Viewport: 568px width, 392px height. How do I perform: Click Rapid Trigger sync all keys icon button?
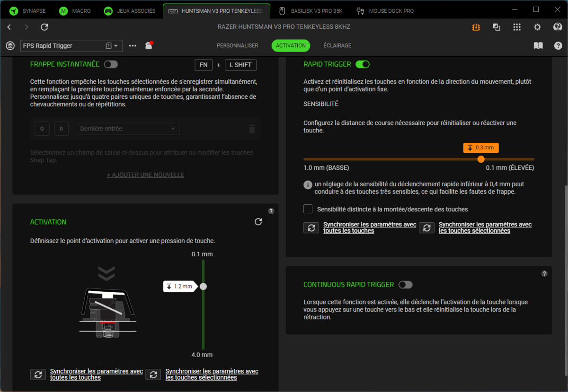[x=311, y=227]
